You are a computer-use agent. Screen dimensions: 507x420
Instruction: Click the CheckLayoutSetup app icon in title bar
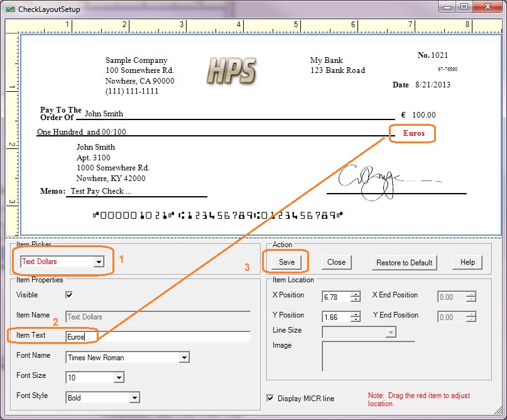point(9,8)
